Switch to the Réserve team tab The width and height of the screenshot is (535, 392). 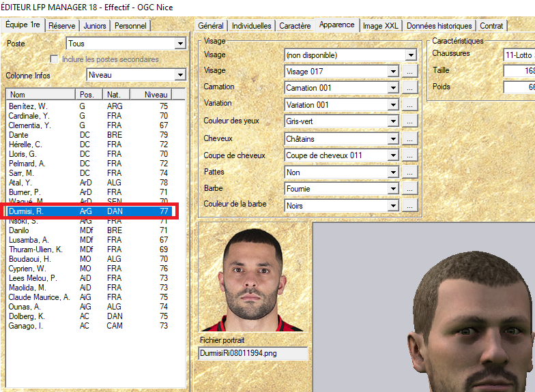point(61,26)
